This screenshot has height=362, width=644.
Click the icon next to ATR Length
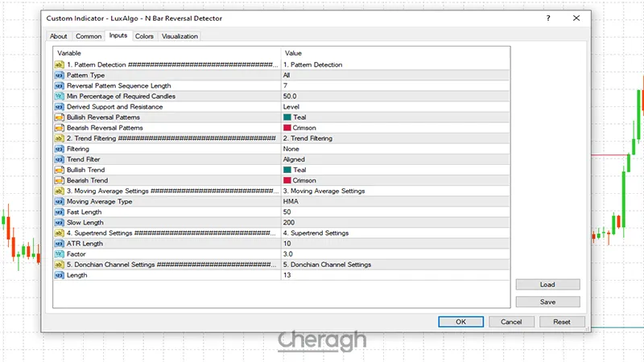coord(59,243)
